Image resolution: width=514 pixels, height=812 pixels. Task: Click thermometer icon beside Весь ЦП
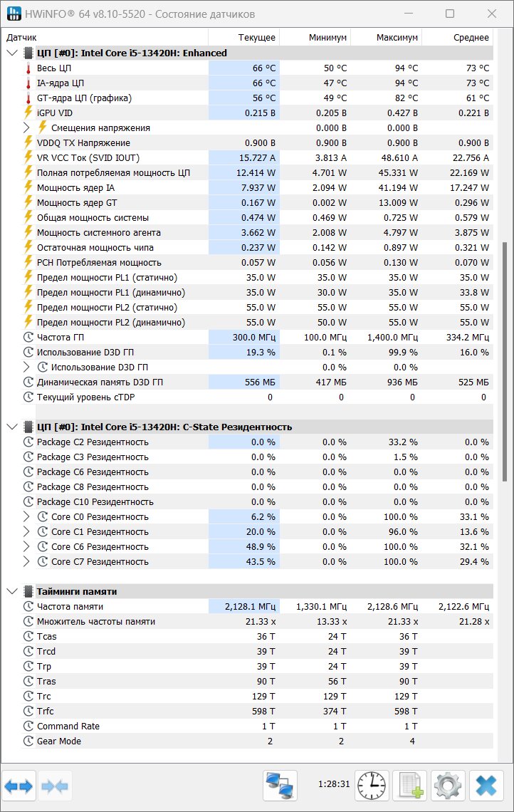(28, 68)
